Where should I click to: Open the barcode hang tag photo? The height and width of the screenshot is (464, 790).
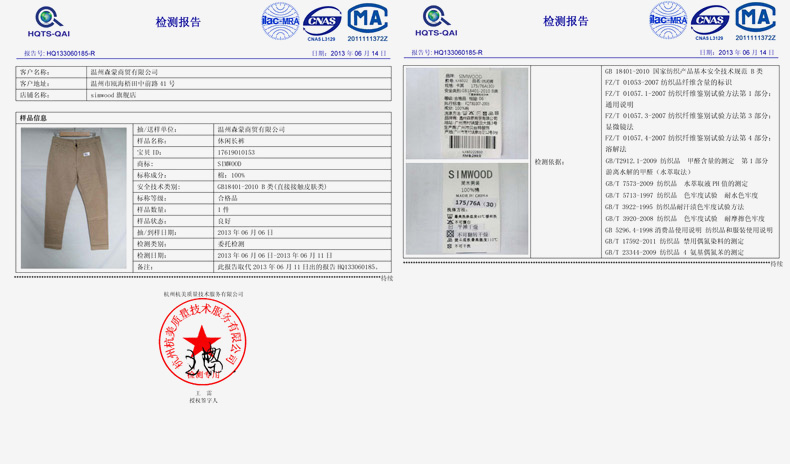pyautogui.click(x=467, y=113)
